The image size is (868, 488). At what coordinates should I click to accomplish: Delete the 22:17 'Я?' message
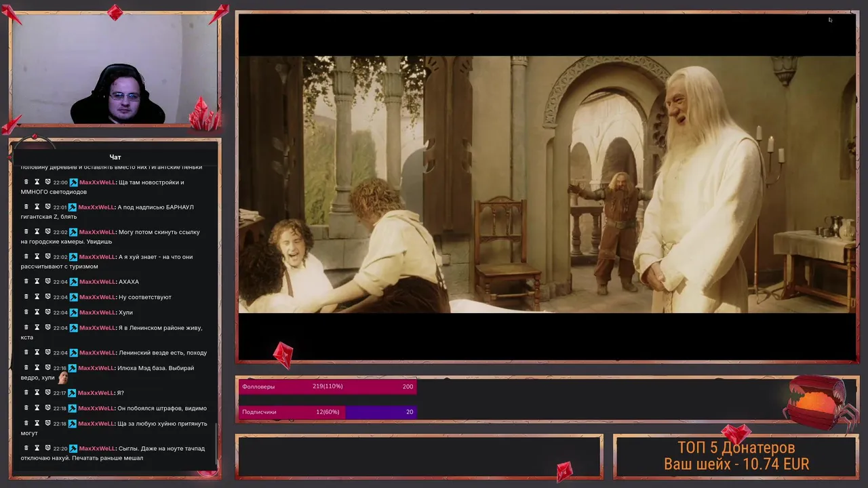click(26, 392)
